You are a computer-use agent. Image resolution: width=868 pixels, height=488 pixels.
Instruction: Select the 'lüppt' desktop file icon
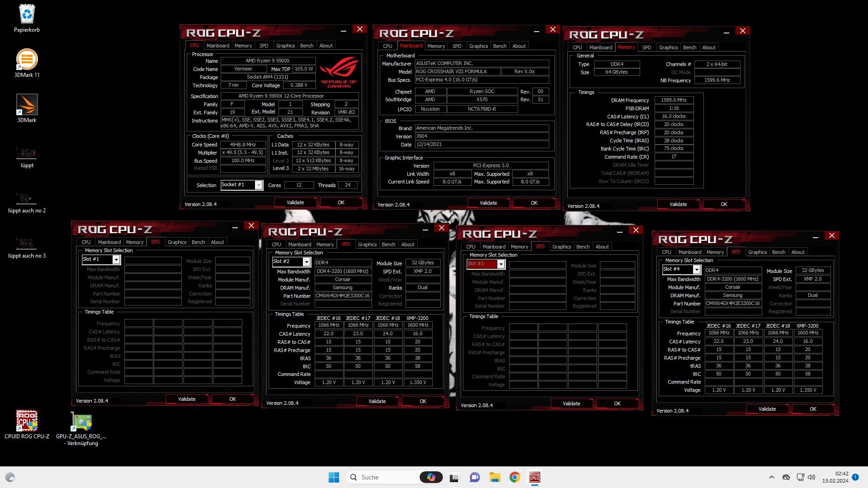27,153
